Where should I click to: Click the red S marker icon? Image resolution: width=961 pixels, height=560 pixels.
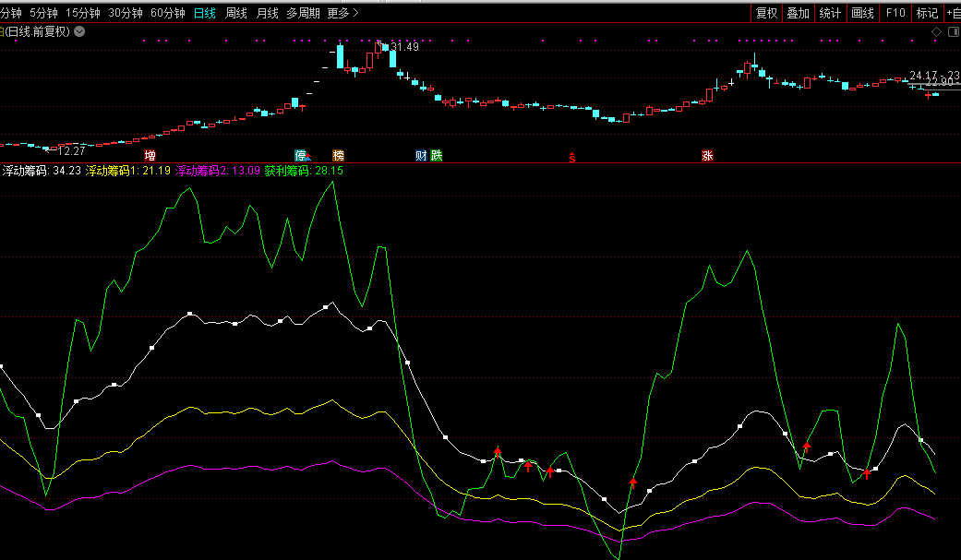click(x=572, y=157)
